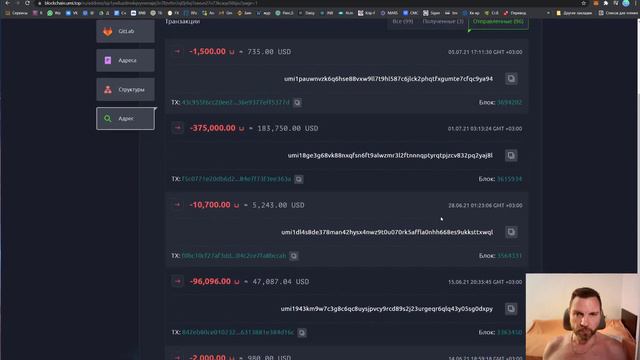This screenshot has width=640, height=360.
Task: Open TX hash link of -1,500.00 transaction
Action: (236, 102)
